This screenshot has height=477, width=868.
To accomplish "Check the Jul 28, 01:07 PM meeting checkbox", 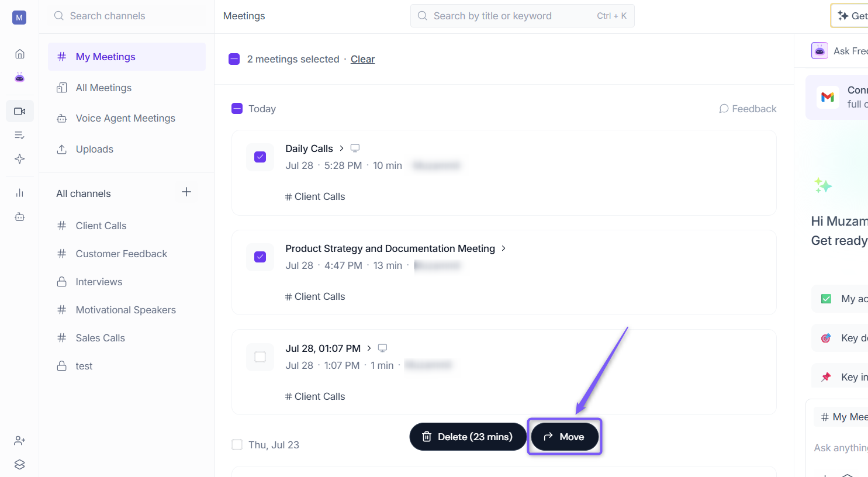I will pos(260,357).
